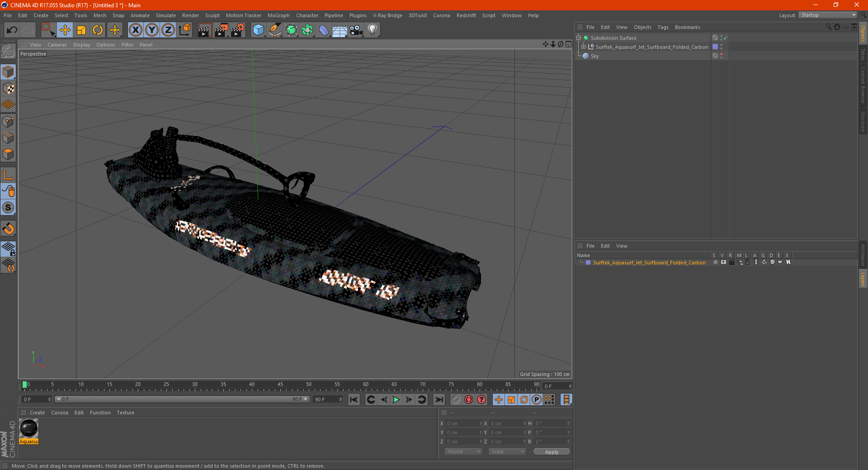Open the Spline Pen tool
The width and height of the screenshot is (868, 470).
pyautogui.click(x=274, y=30)
